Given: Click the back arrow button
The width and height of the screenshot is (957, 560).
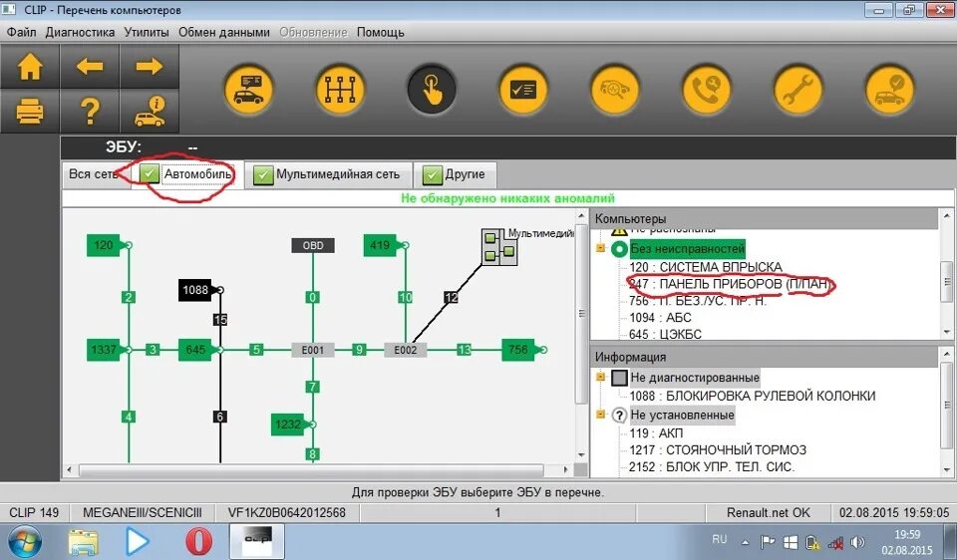Looking at the screenshot, I should 90,67.
